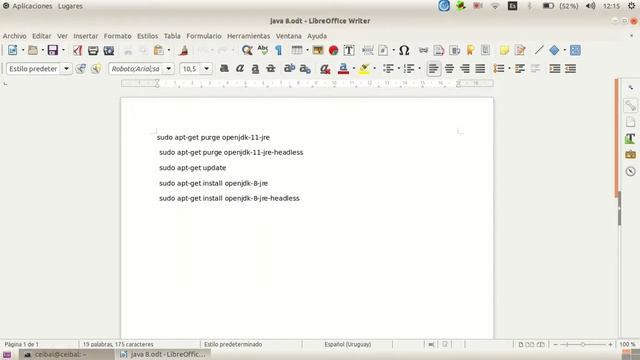Toggle Italic formatting
This screenshot has width=640, height=360.
click(x=240, y=69)
